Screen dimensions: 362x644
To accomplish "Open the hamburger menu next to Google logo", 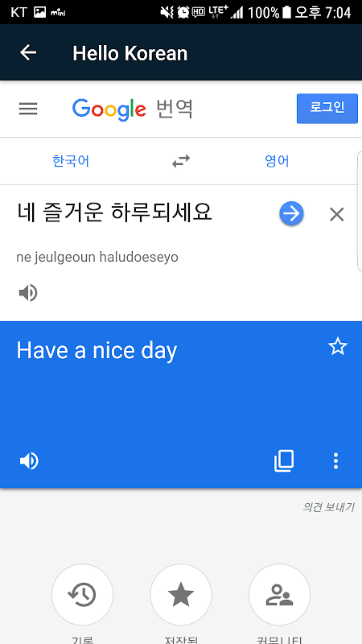I will point(28,109).
